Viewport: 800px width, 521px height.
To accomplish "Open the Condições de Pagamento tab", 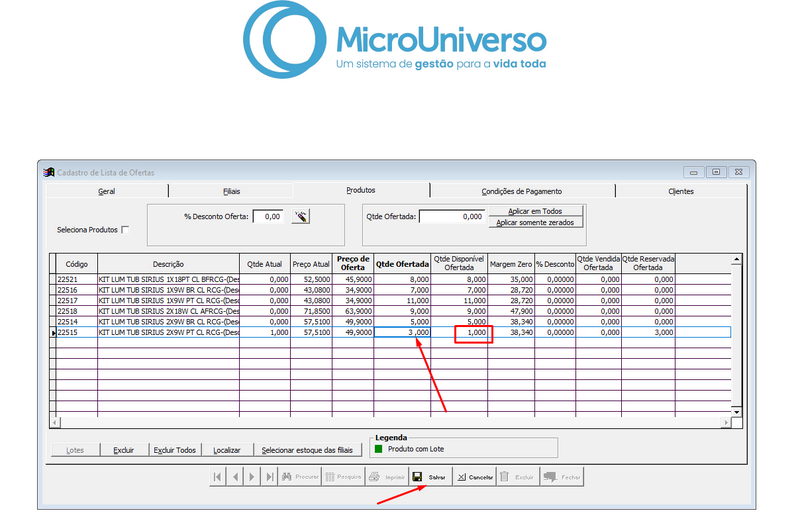I will click(521, 191).
